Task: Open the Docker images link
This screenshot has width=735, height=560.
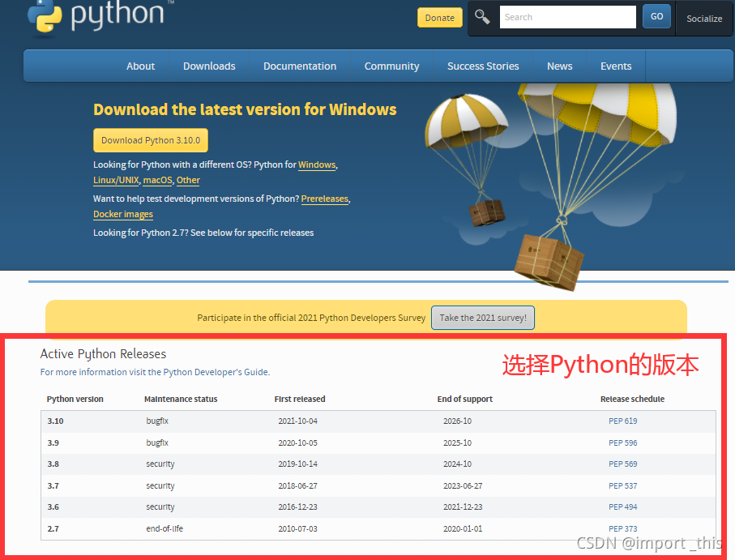Action: click(x=123, y=214)
